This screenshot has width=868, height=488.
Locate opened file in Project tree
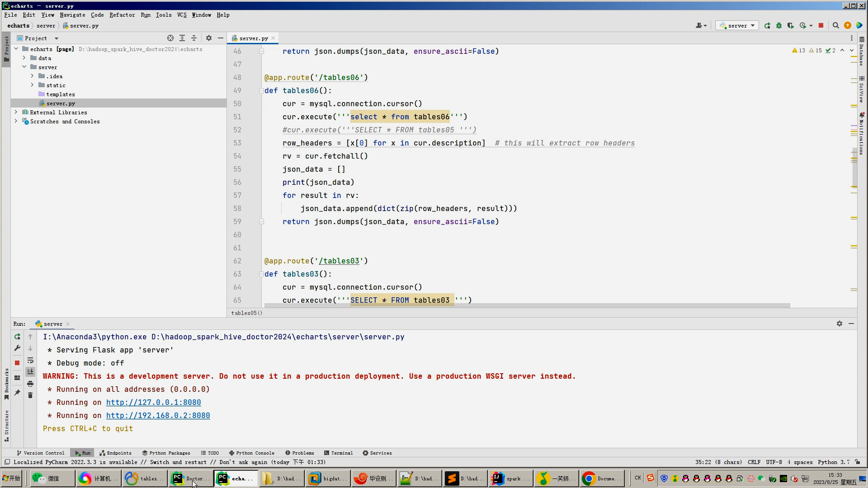(x=170, y=38)
